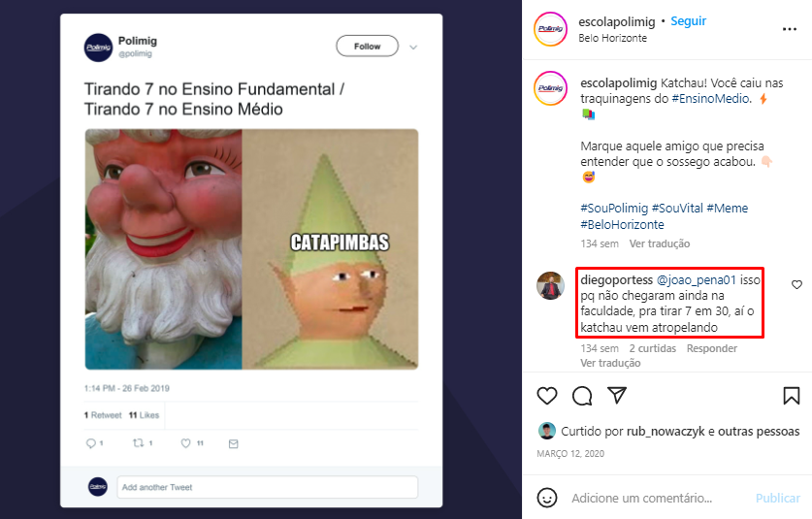Screen dimensions: 812x519
Task: Follow escolapolimig via the Seguir link
Action: (688, 21)
